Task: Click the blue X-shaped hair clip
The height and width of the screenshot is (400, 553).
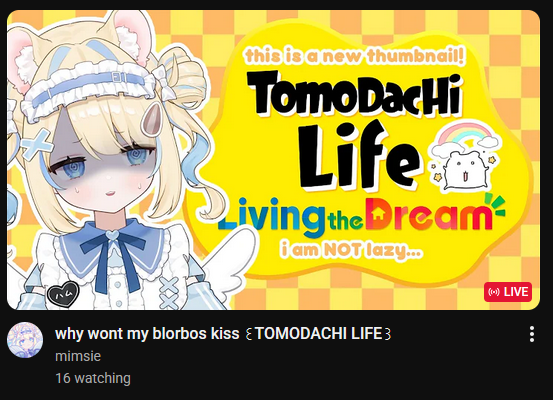Action: (x=37, y=144)
